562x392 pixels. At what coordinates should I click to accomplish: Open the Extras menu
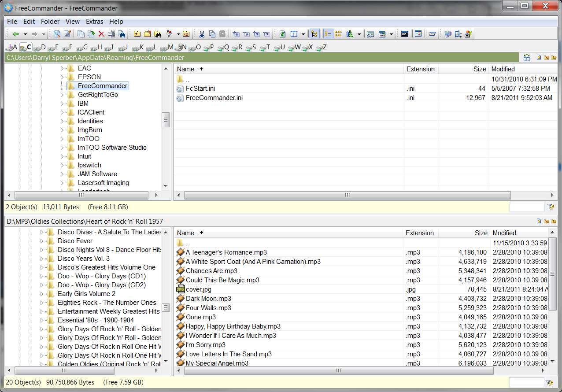pos(94,21)
